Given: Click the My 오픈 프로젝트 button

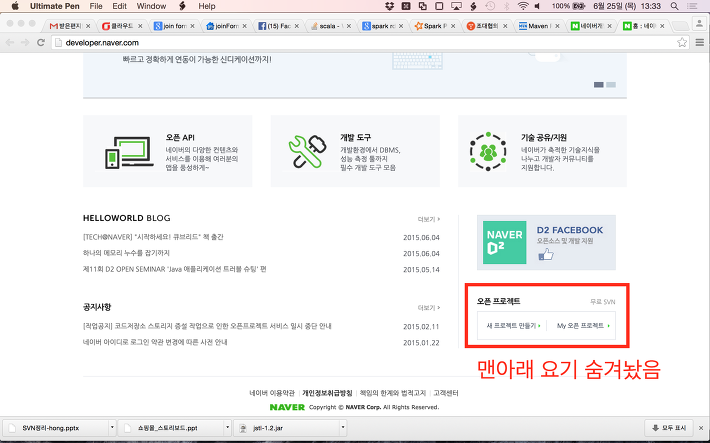Looking at the screenshot, I should point(583,326).
